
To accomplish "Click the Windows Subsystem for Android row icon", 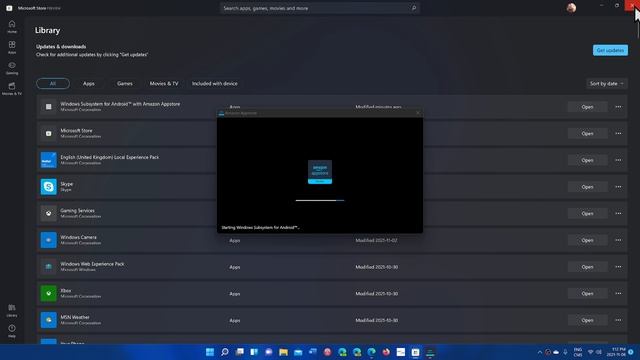I will (48, 107).
